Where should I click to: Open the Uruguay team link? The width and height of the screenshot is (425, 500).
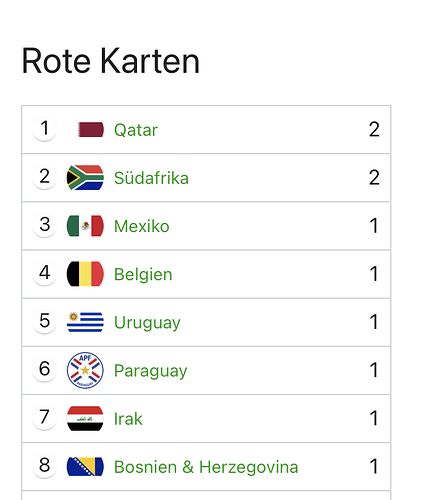point(147,323)
